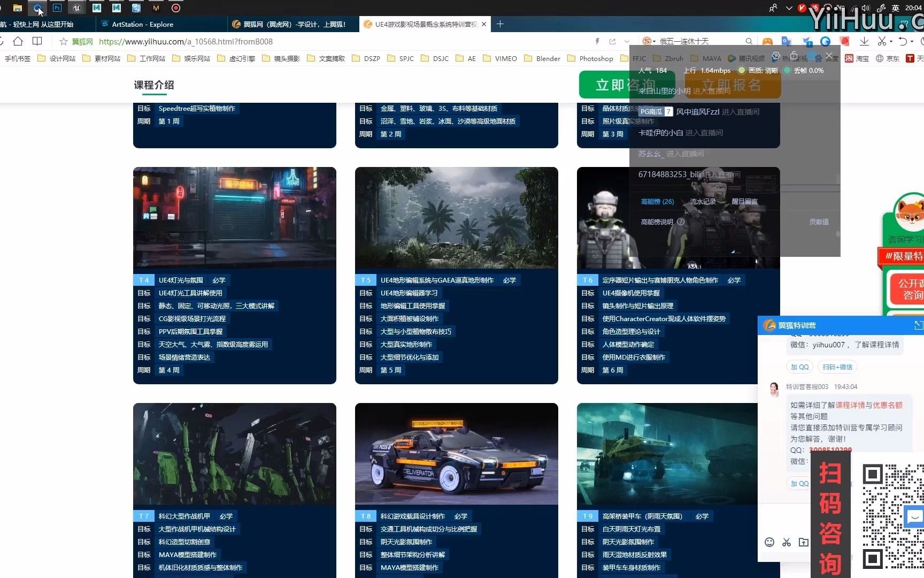
Task: Click the input language 英 indicator
Action: [896, 8]
